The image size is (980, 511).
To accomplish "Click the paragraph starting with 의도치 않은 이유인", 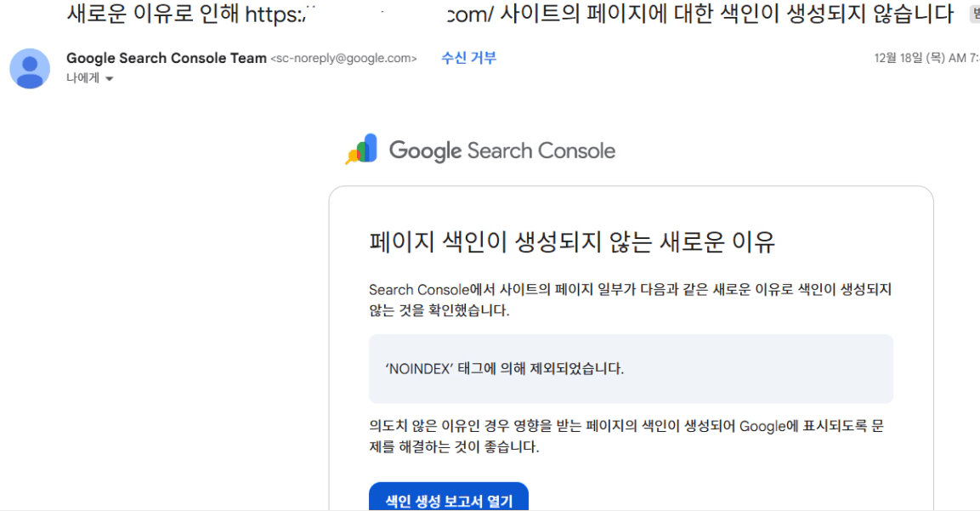I will [626, 435].
